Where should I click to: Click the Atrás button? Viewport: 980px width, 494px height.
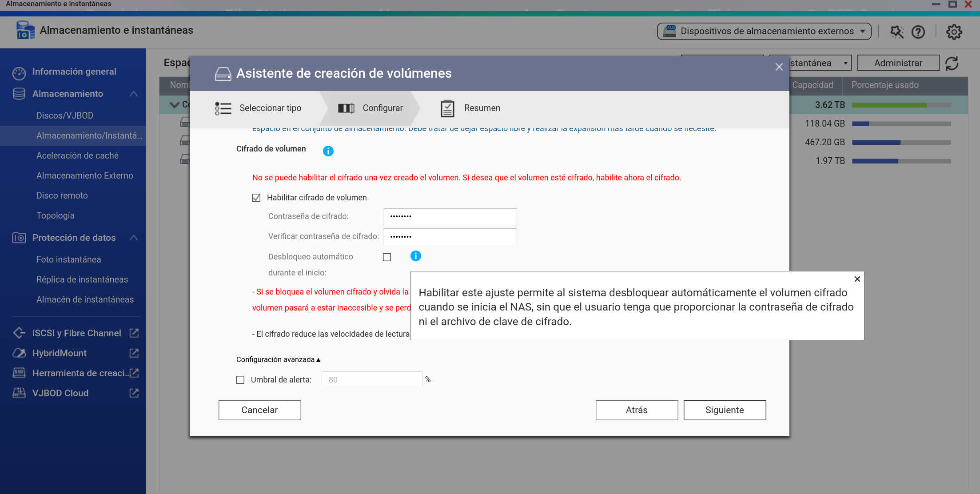pos(636,410)
